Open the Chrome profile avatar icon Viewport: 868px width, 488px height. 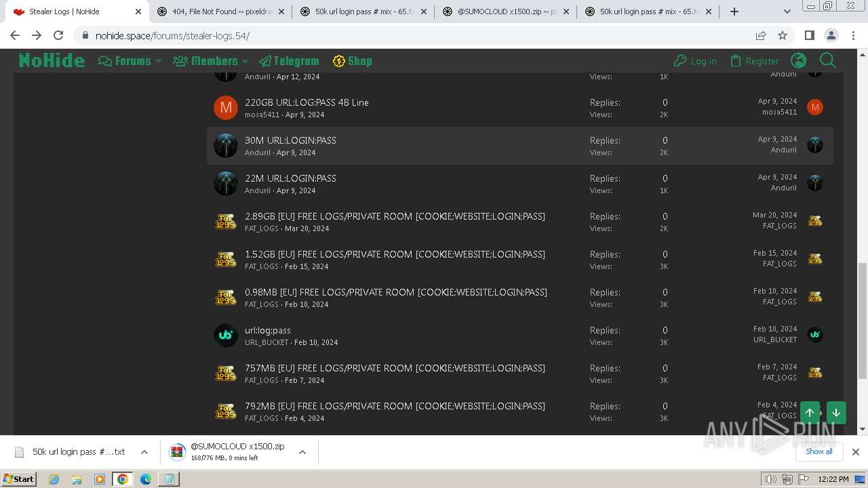click(831, 36)
